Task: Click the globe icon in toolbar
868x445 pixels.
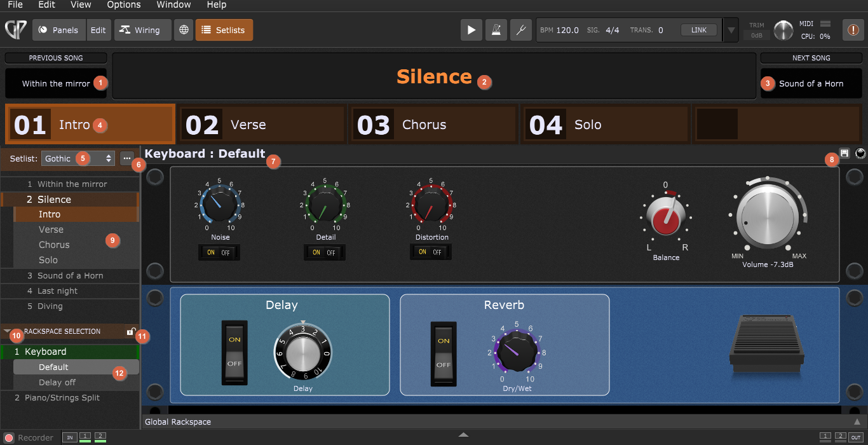Action: (184, 30)
